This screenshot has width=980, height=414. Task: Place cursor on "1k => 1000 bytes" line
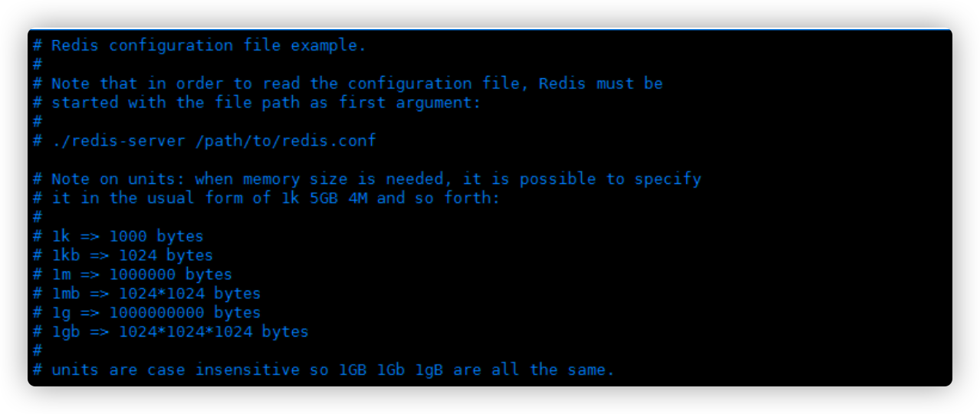(x=127, y=236)
